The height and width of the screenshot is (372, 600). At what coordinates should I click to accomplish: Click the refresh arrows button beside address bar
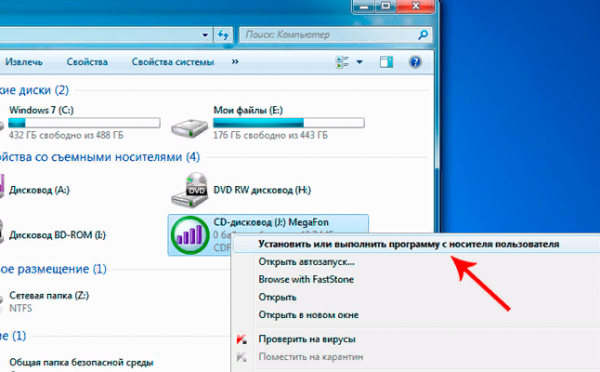pyautogui.click(x=223, y=35)
